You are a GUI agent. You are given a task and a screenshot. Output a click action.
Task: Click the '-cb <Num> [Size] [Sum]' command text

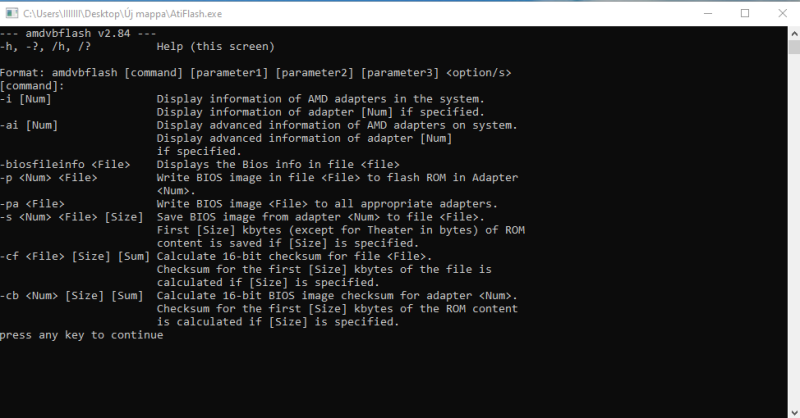[x=71, y=296]
